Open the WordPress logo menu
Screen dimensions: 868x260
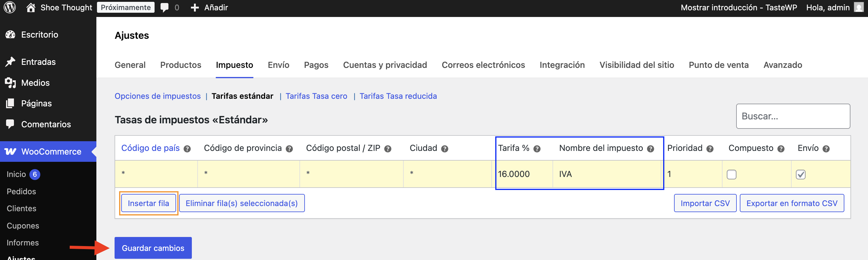10,7
